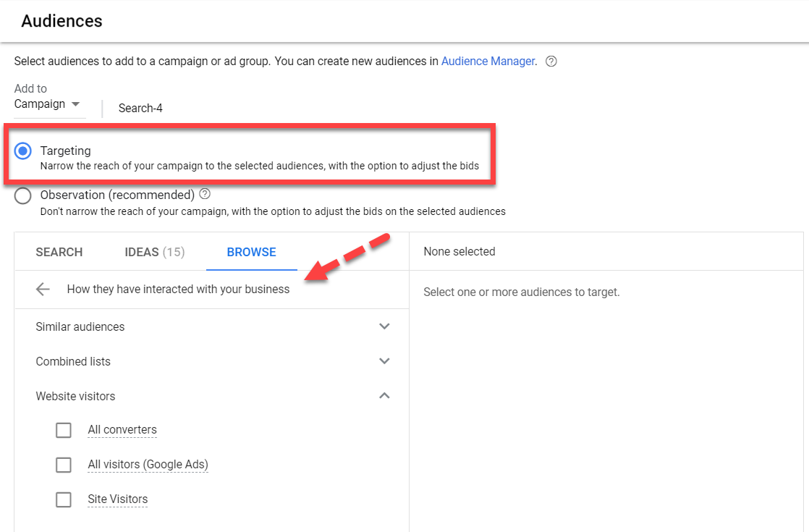The image size is (809, 532).
Task: Click the Similar audiences row label
Action: 80,326
